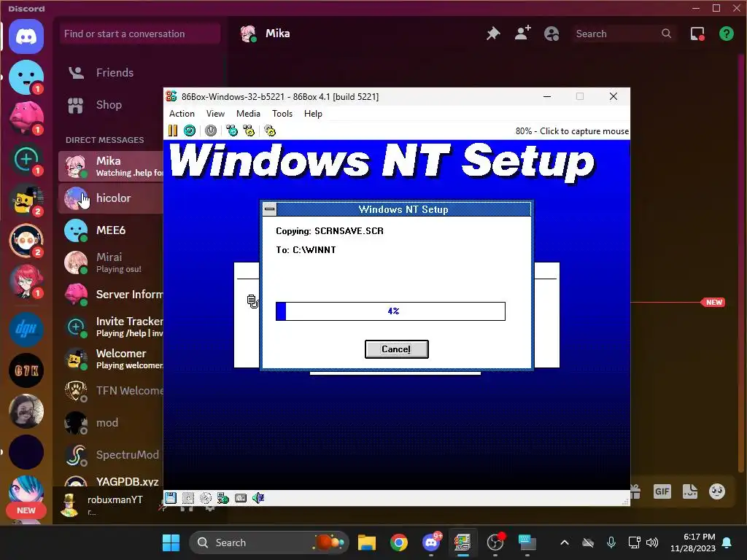Open 86Box View menu

[x=215, y=113]
